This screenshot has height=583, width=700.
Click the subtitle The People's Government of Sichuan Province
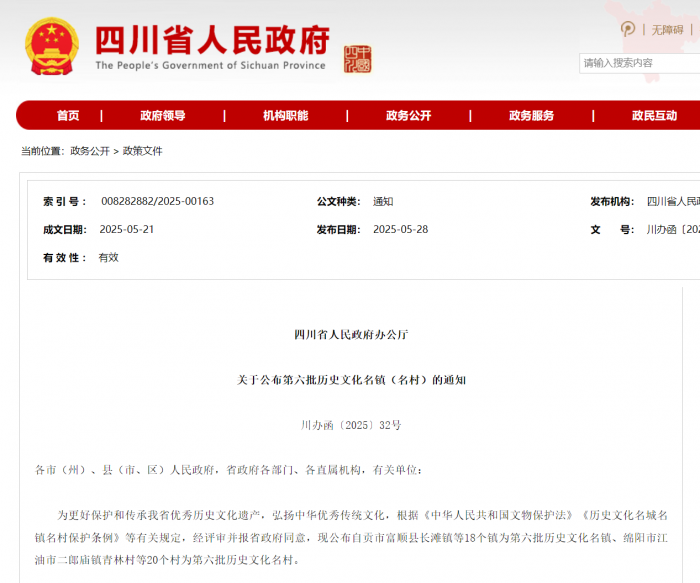coord(210,66)
